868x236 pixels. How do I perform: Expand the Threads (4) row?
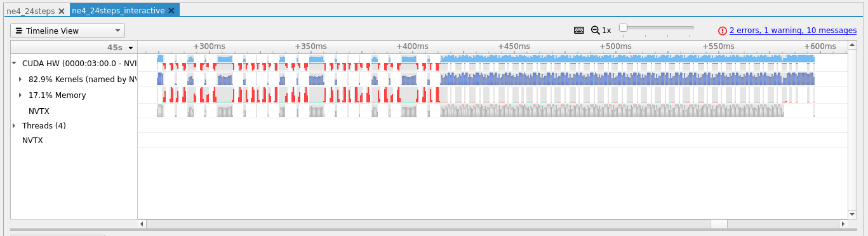(x=14, y=125)
